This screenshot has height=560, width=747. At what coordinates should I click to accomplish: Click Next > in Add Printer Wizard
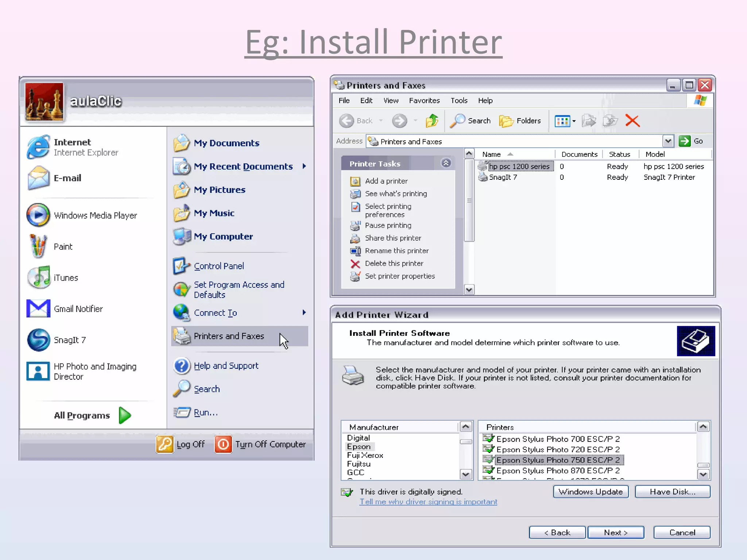click(x=616, y=532)
